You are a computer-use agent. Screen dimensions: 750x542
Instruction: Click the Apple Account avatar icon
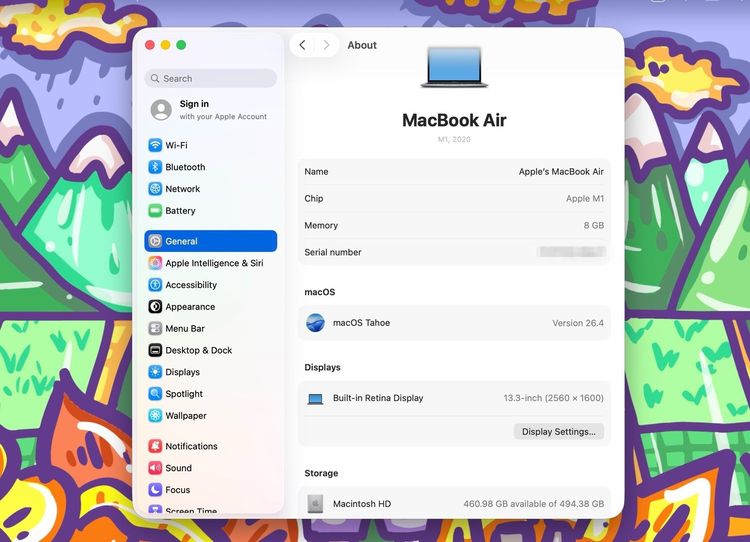pos(161,110)
